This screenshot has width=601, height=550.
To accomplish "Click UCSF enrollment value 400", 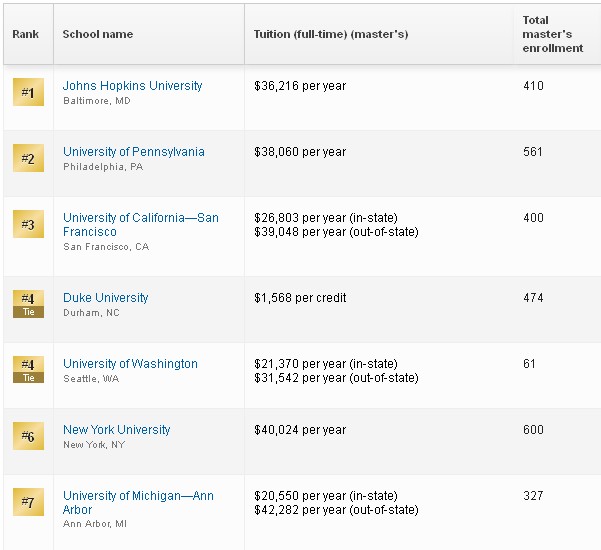I will 533,218.
